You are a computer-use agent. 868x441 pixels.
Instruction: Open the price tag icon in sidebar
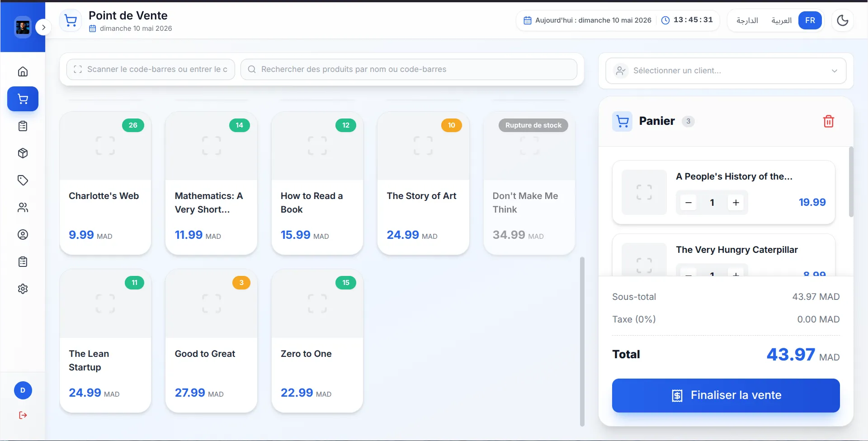pyautogui.click(x=23, y=180)
